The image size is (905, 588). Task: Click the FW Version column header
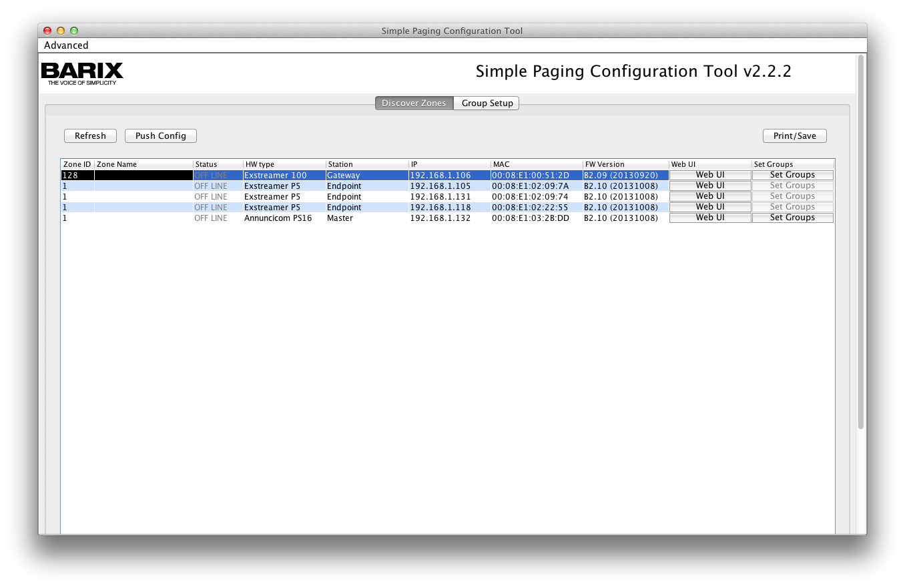(625, 164)
